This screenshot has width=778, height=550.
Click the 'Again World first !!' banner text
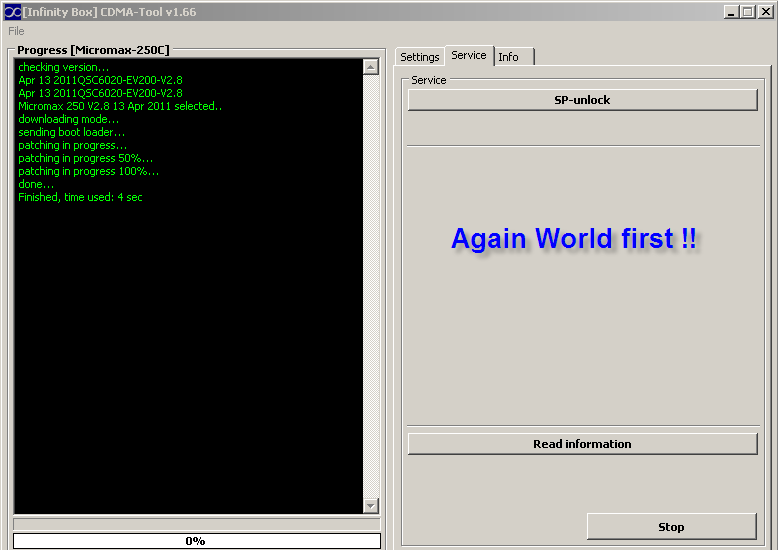[x=575, y=239]
